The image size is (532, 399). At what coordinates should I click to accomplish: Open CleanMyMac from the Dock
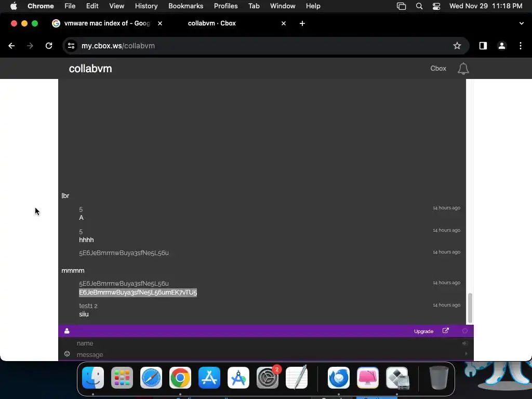368,378
